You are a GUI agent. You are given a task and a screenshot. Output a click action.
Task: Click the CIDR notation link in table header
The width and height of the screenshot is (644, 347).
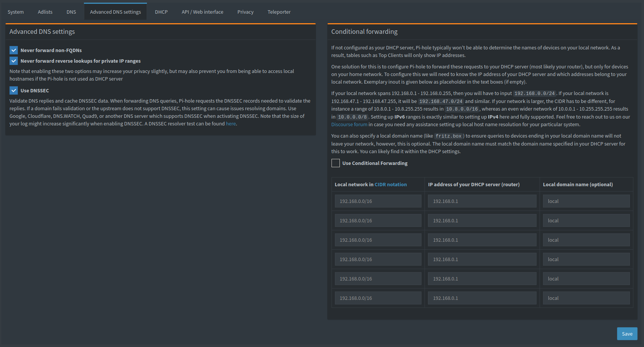click(x=390, y=185)
